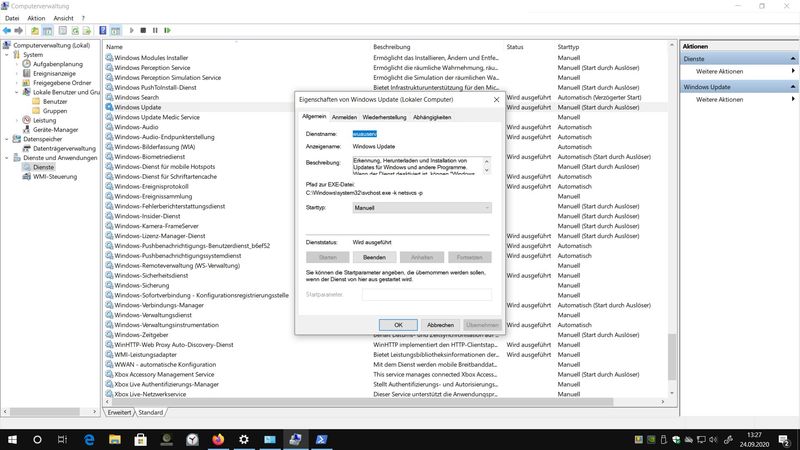Select Aufgabenplanung in the tree

tap(58, 64)
